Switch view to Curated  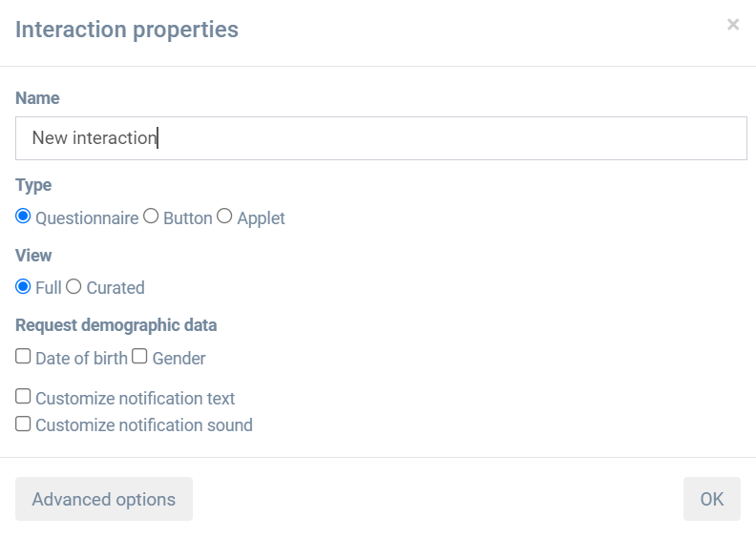click(x=74, y=286)
